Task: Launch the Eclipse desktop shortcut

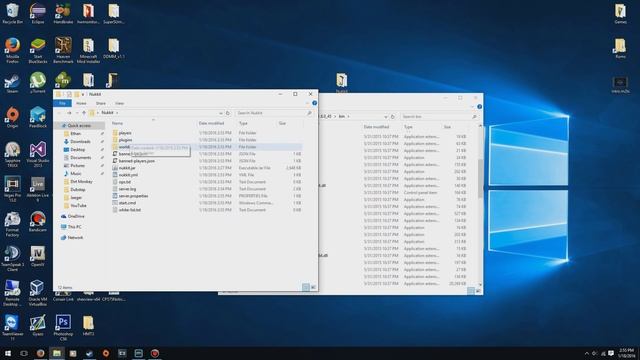Action: (38, 13)
